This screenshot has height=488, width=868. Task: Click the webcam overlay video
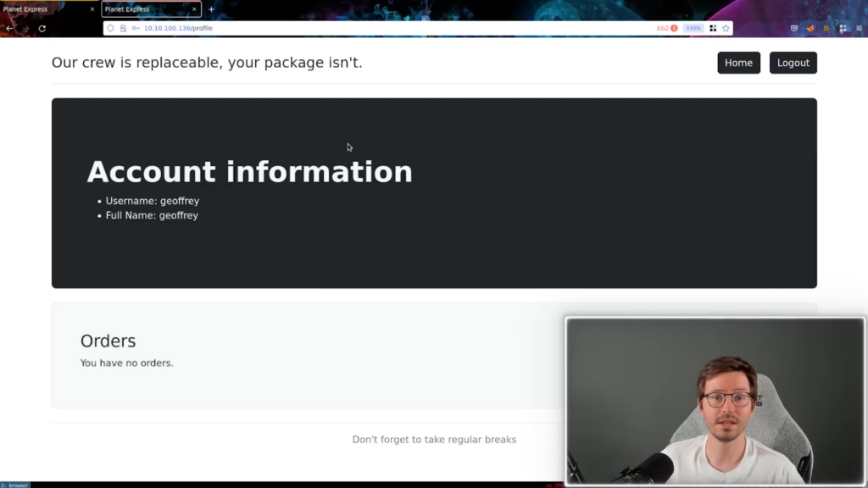(715, 401)
